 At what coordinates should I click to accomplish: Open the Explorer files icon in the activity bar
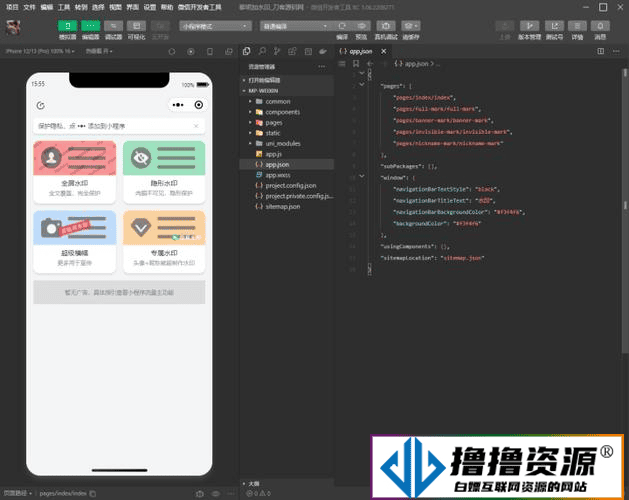[x=247, y=51]
